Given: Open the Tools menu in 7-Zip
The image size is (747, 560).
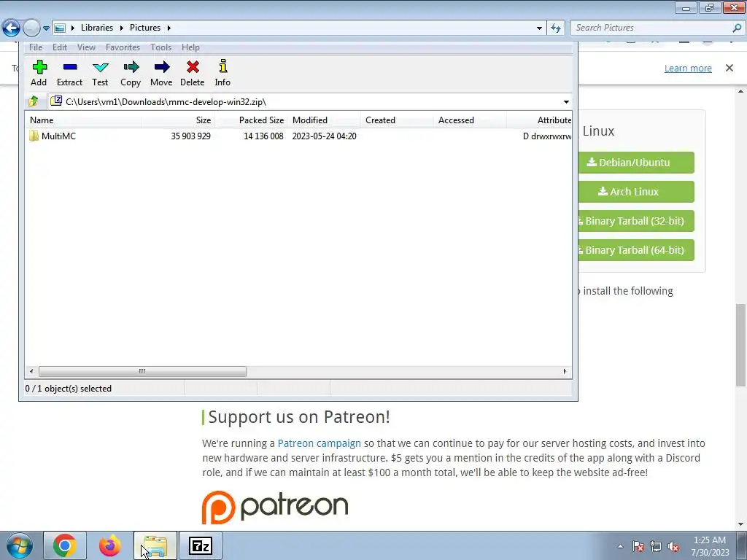Looking at the screenshot, I should 160,47.
